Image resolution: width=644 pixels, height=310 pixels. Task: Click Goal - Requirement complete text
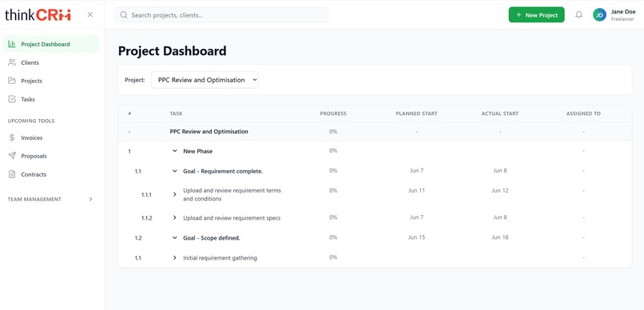223,171
